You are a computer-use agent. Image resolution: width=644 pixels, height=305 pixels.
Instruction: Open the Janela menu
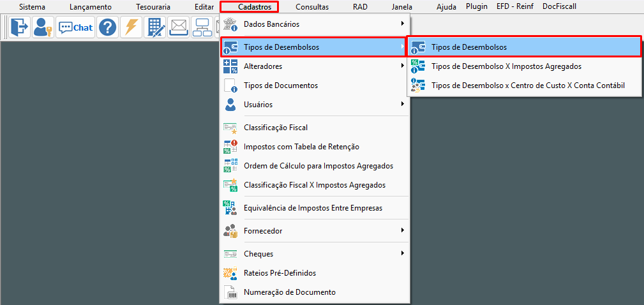click(x=401, y=6)
